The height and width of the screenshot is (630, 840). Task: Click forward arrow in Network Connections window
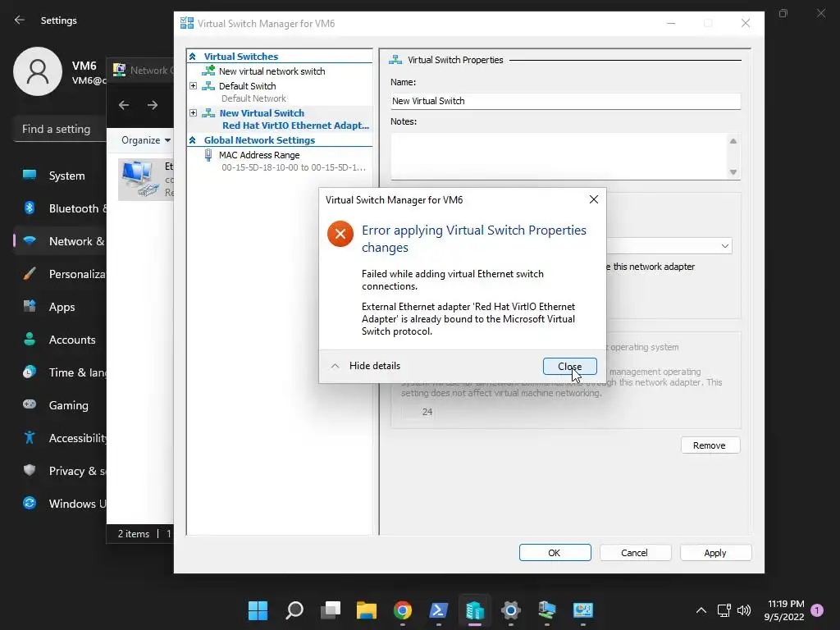(x=153, y=105)
